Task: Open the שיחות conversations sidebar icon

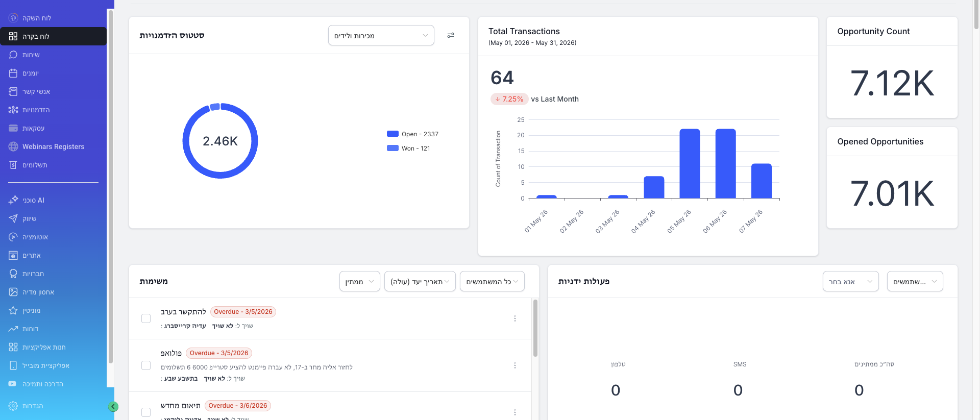Action: tap(13, 55)
